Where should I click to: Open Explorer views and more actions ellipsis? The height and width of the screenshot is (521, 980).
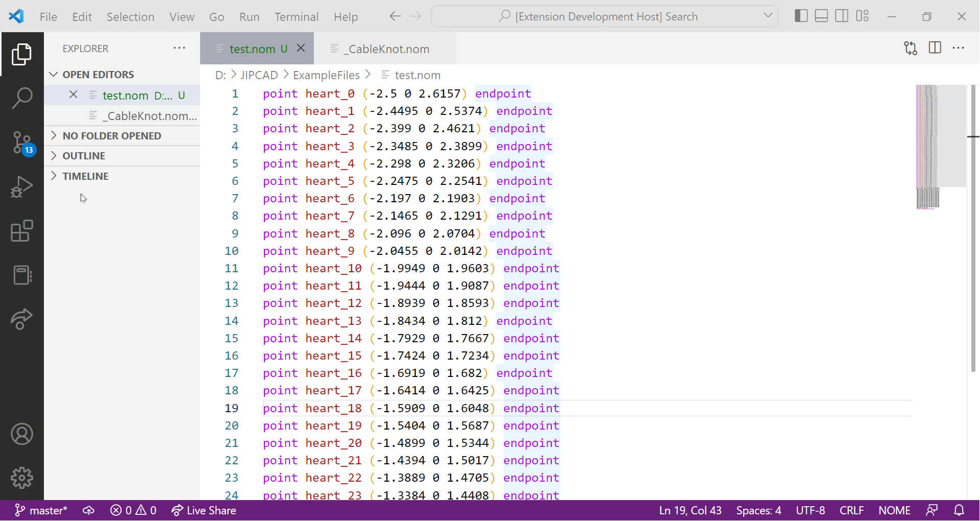click(179, 48)
